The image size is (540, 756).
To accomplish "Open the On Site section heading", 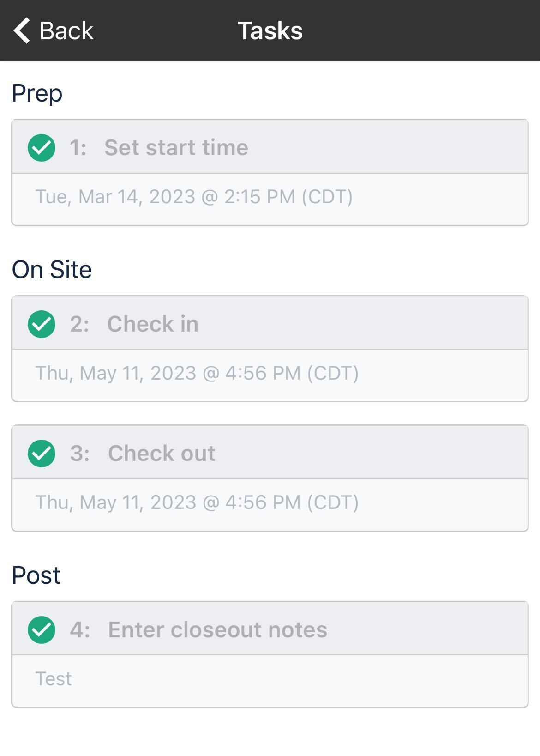I will click(x=52, y=269).
